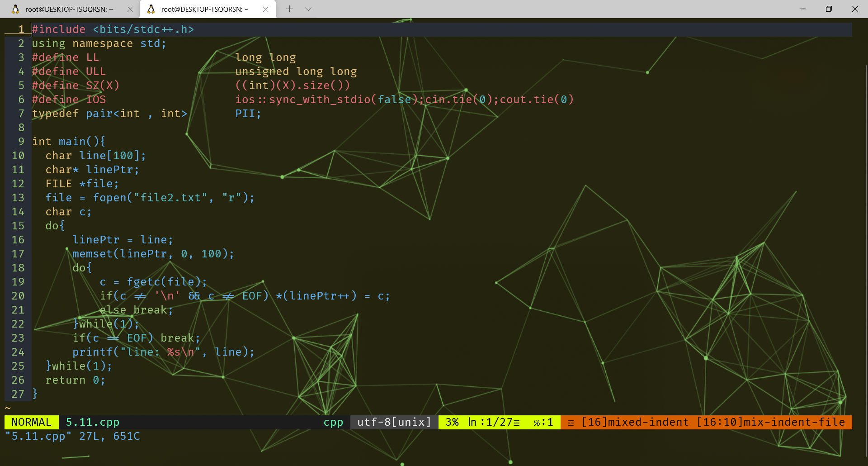Viewport: 868px width, 466px height.
Task: Click '#define ULL' macro name
Action: (96, 71)
